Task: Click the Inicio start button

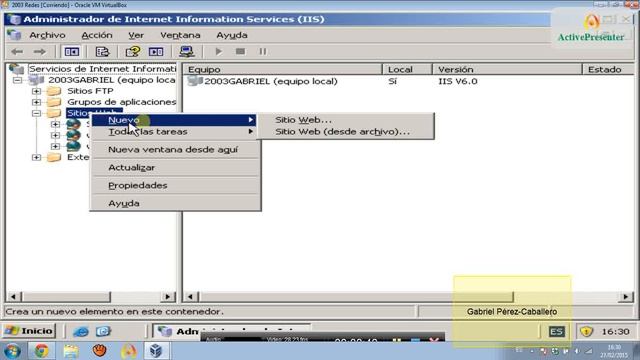Action: click(x=29, y=331)
